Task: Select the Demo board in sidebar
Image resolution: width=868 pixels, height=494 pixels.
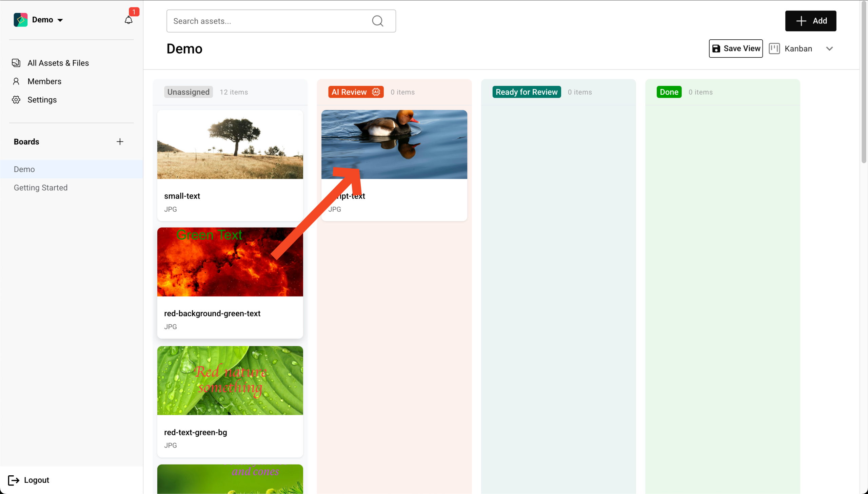Action: point(24,169)
